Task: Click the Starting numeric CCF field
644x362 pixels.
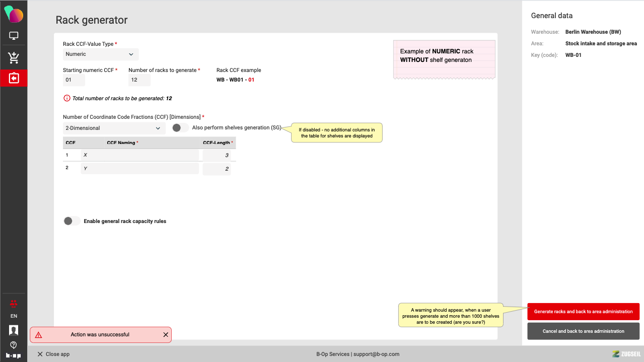Action: [74, 80]
